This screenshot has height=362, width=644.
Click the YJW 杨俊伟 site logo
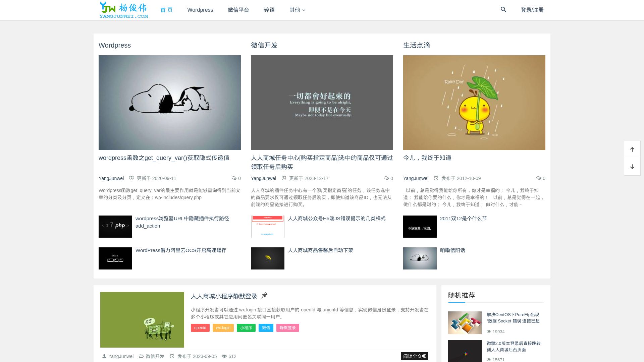pos(124,10)
